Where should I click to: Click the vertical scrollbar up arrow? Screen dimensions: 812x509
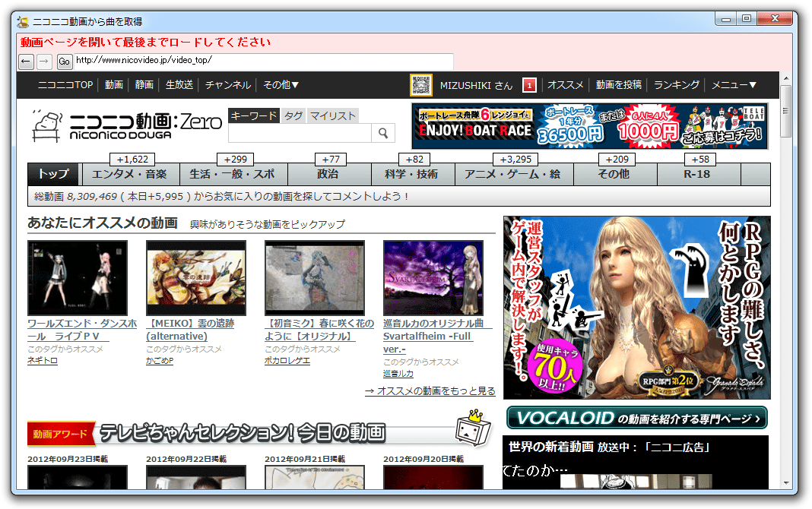pyautogui.click(x=786, y=78)
